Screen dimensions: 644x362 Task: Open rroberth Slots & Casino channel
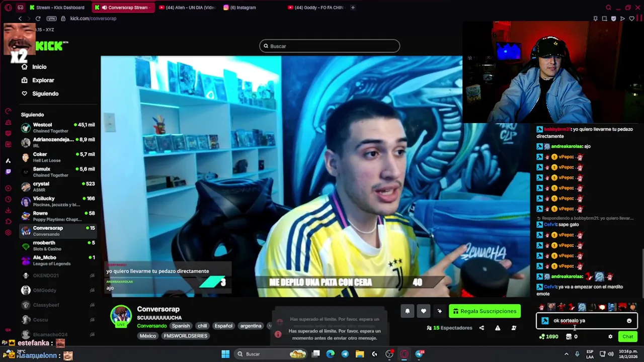pyautogui.click(x=58, y=246)
